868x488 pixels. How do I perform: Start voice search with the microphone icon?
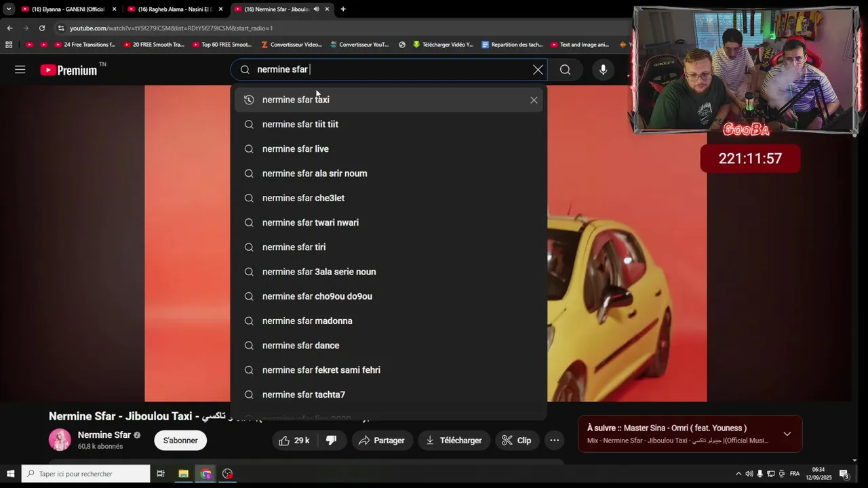(x=603, y=70)
